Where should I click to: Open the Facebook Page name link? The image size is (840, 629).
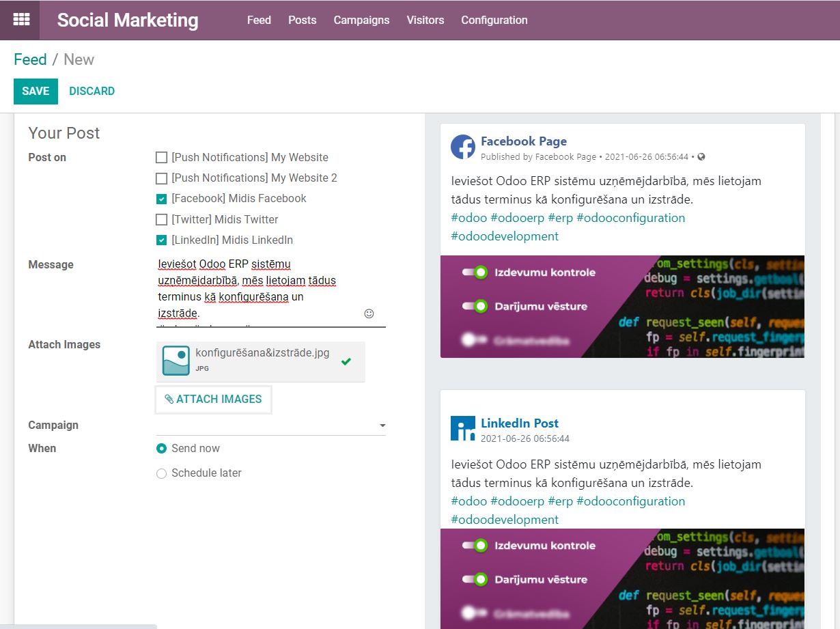(524, 141)
